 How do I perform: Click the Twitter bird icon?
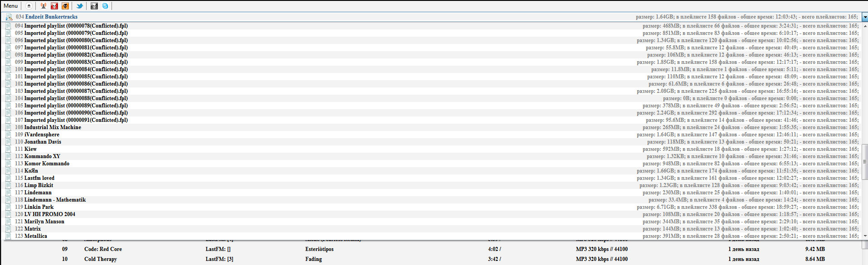tap(80, 6)
